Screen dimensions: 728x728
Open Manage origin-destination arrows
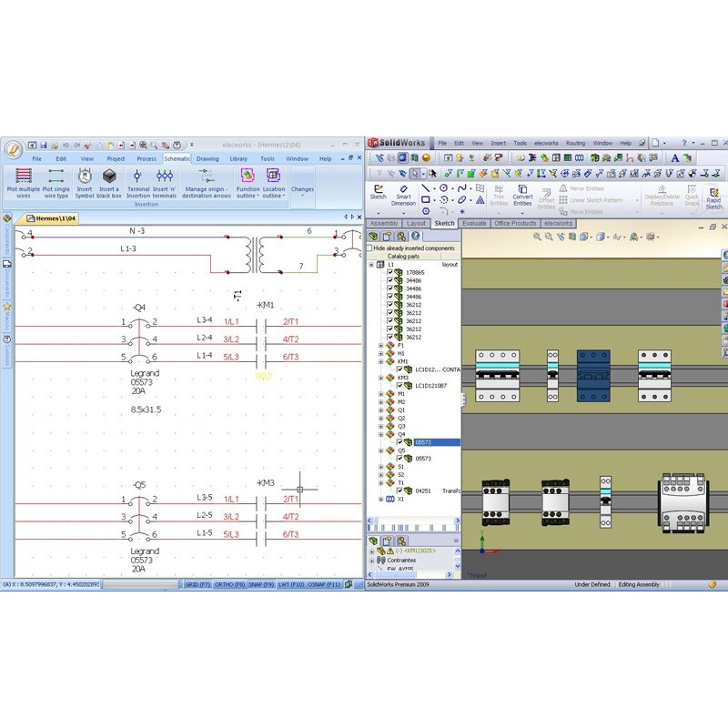(207, 183)
